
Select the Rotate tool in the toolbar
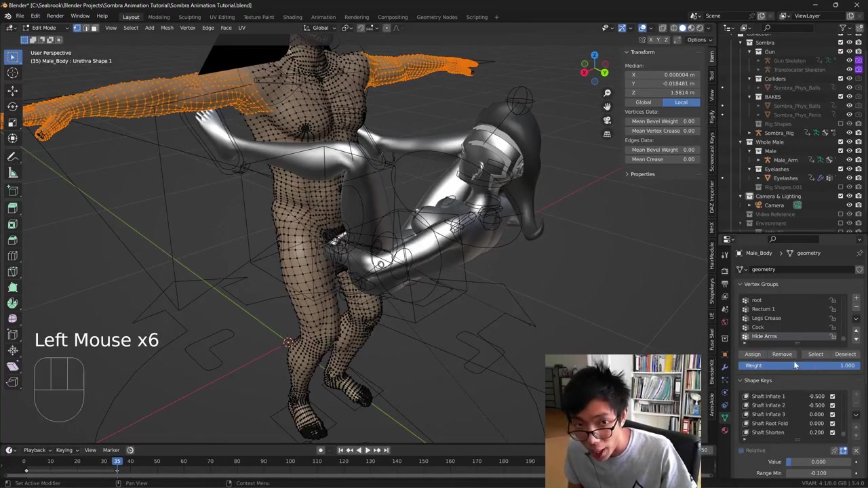click(12, 106)
